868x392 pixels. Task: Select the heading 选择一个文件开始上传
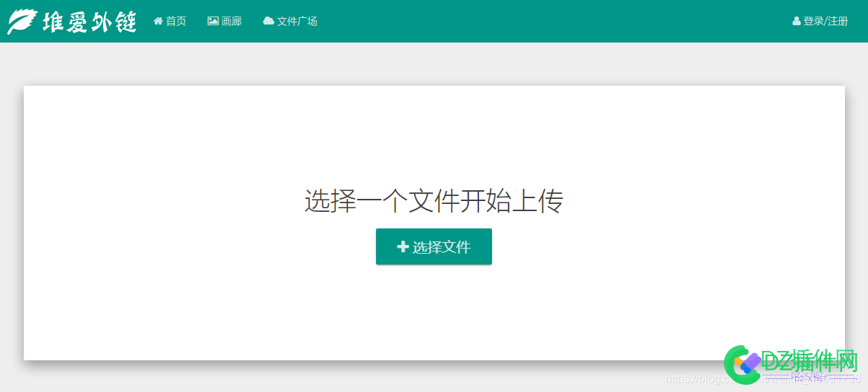point(434,201)
